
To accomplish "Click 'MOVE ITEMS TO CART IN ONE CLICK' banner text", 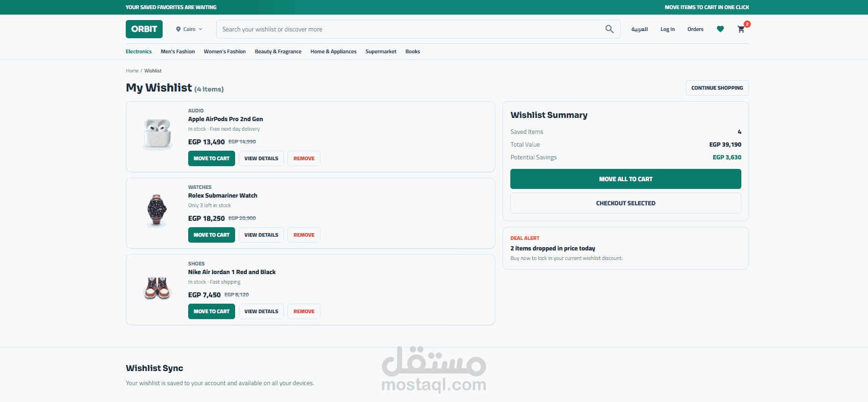I will [707, 7].
